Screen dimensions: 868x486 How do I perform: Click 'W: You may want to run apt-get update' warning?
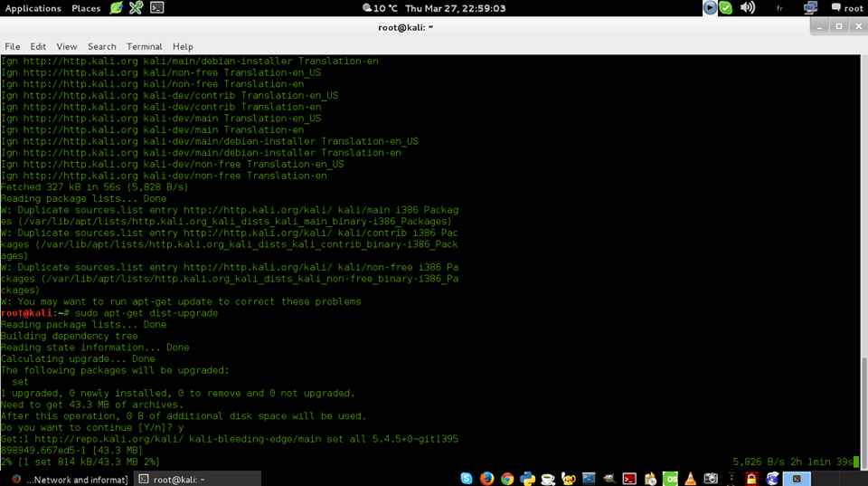coord(181,301)
